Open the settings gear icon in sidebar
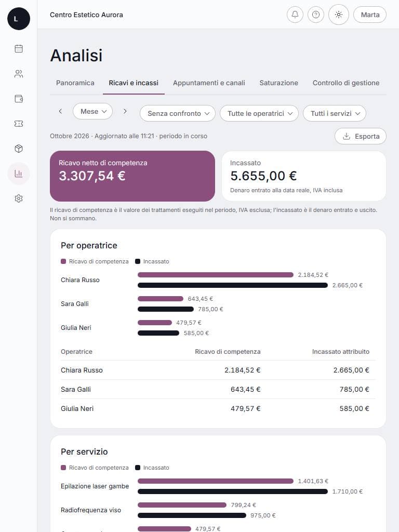The image size is (399, 532). [x=19, y=198]
